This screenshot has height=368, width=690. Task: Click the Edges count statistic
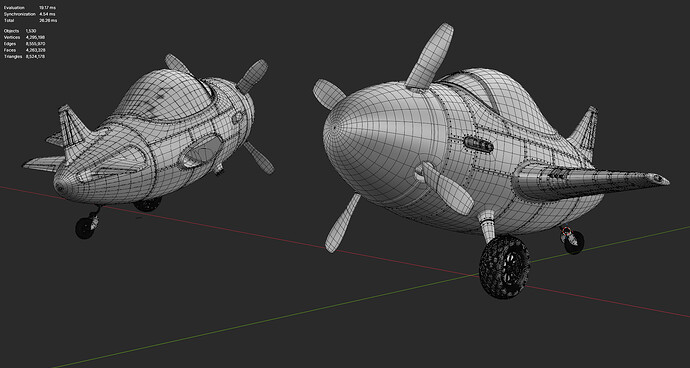pyautogui.click(x=24, y=44)
